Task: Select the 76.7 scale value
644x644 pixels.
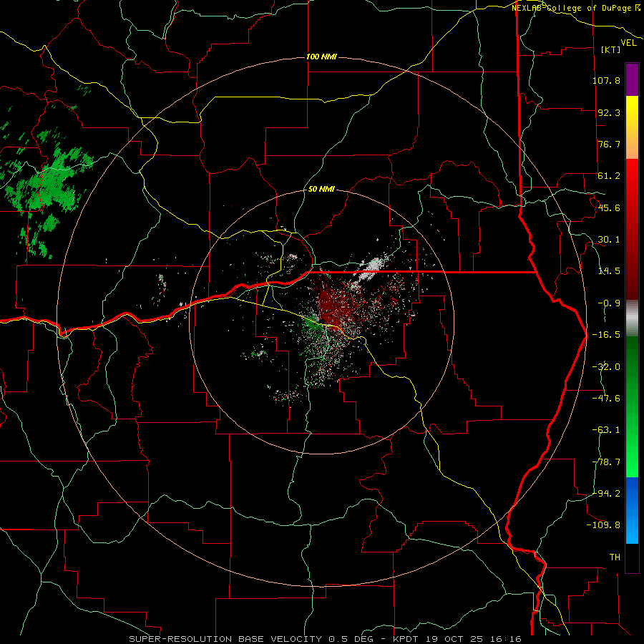Action: 609,144
